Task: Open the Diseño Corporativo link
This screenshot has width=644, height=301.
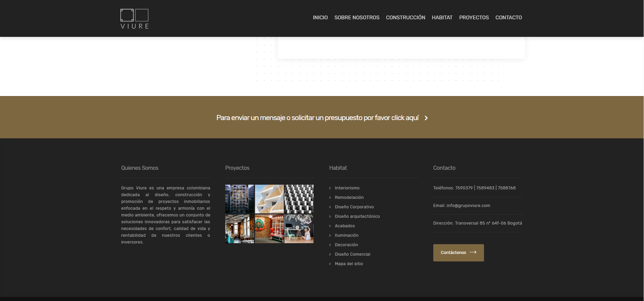Action: [354, 207]
